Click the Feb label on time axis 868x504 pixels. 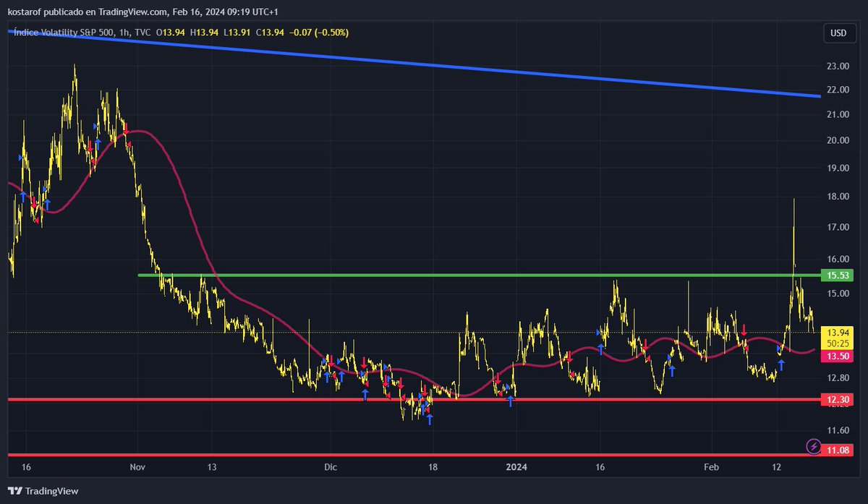tap(712, 467)
